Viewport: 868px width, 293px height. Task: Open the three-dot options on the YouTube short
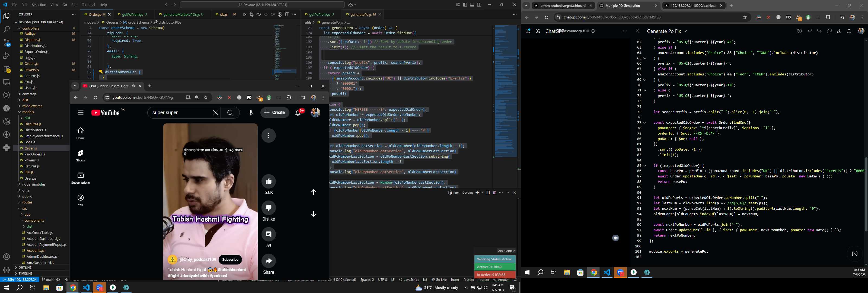click(269, 136)
